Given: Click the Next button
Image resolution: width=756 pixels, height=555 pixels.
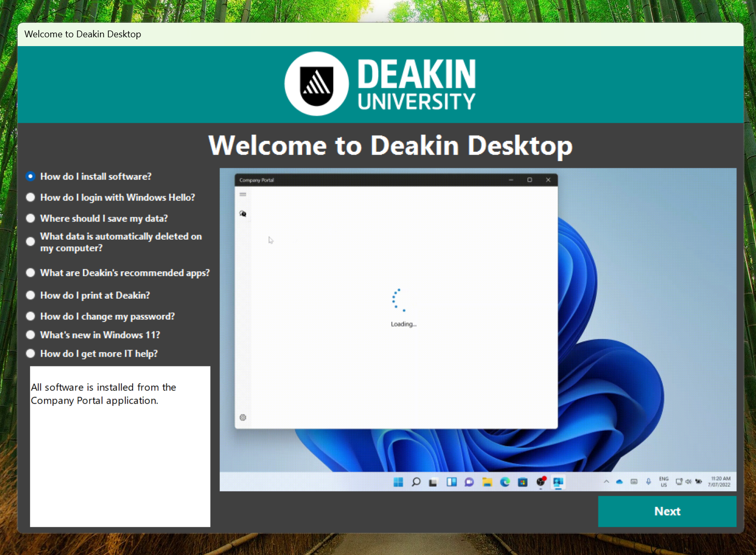Looking at the screenshot, I should [x=667, y=512].
